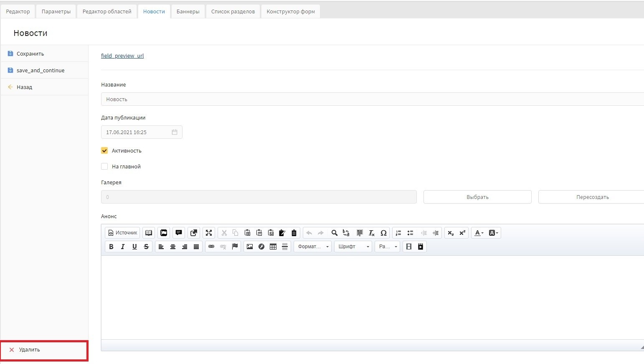Insert a table in the editor
The image size is (644, 364).
(273, 247)
